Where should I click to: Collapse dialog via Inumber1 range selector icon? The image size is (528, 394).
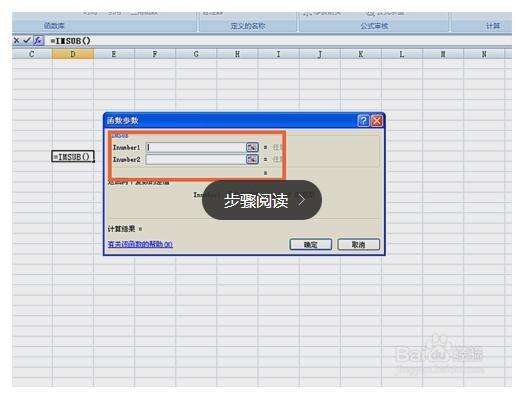pyautogui.click(x=252, y=147)
